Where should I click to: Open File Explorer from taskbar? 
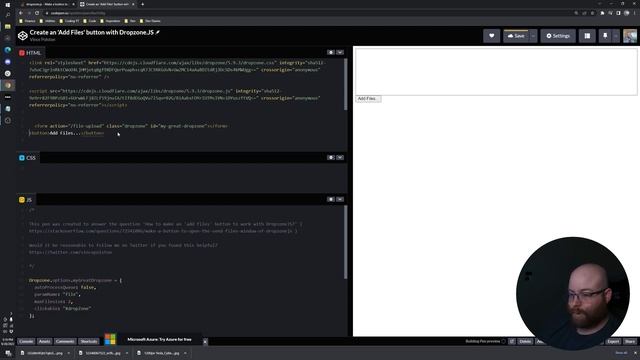8,27
